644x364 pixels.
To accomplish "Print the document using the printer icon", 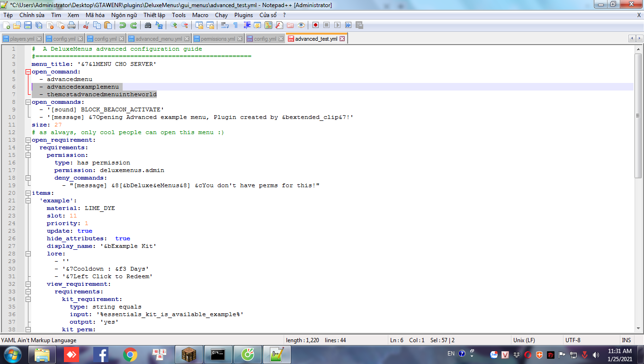I will click(x=71, y=25).
